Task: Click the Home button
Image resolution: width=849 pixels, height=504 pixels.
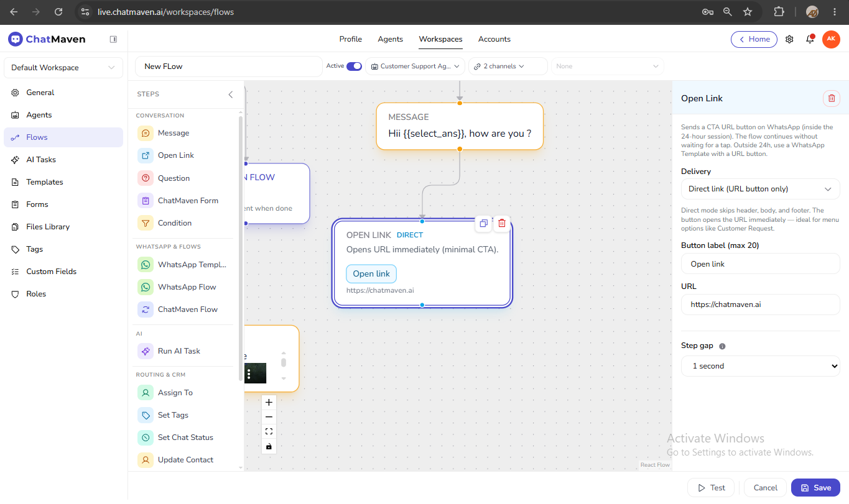Action: (x=754, y=39)
